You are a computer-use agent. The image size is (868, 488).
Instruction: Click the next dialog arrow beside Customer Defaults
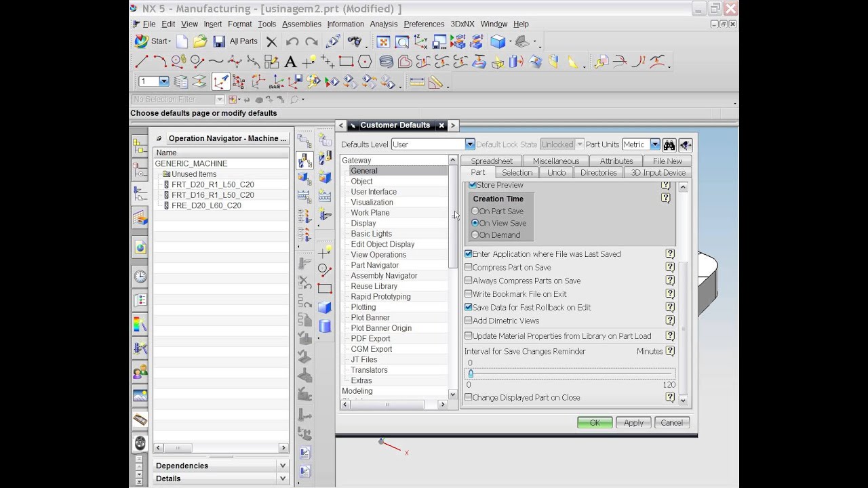[453, 125]
